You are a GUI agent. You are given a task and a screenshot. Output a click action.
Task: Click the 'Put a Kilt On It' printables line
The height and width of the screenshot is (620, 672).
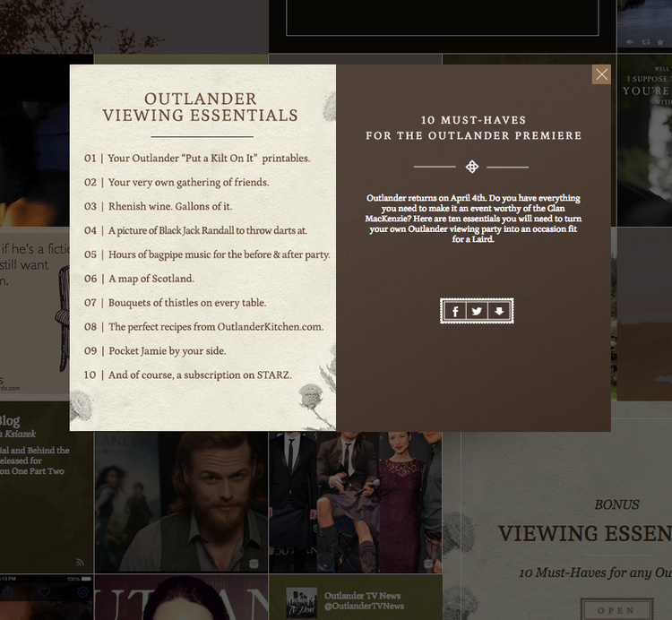click(197, 158)
